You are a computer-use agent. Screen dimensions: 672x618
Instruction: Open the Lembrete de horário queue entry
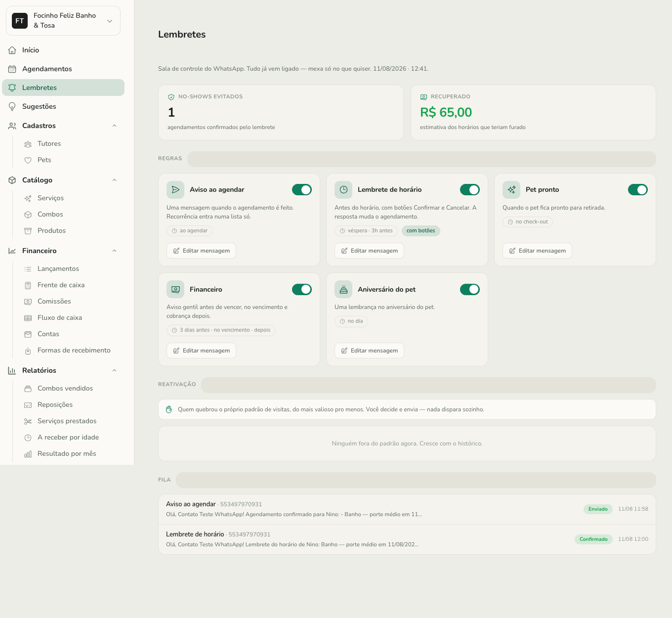[407, 539]
